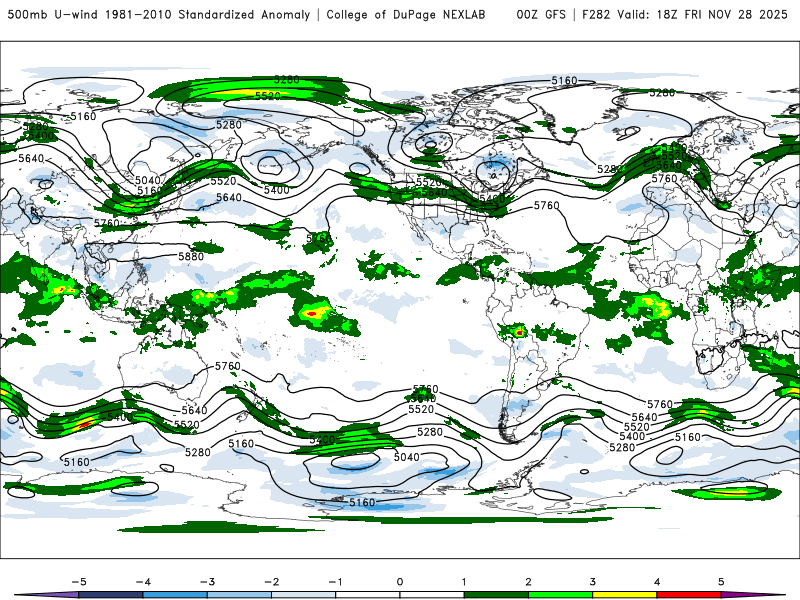Select the red swatch between 4 and 5
The image size is (800, 600).
pyautogui.click(x=689, y=595)
